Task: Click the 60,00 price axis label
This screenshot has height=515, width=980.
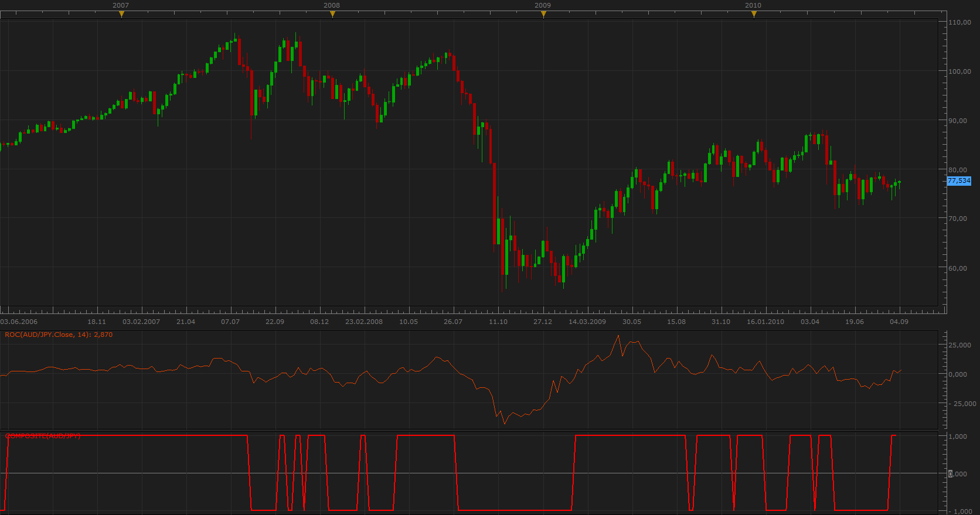Action: tap(958, 268)
